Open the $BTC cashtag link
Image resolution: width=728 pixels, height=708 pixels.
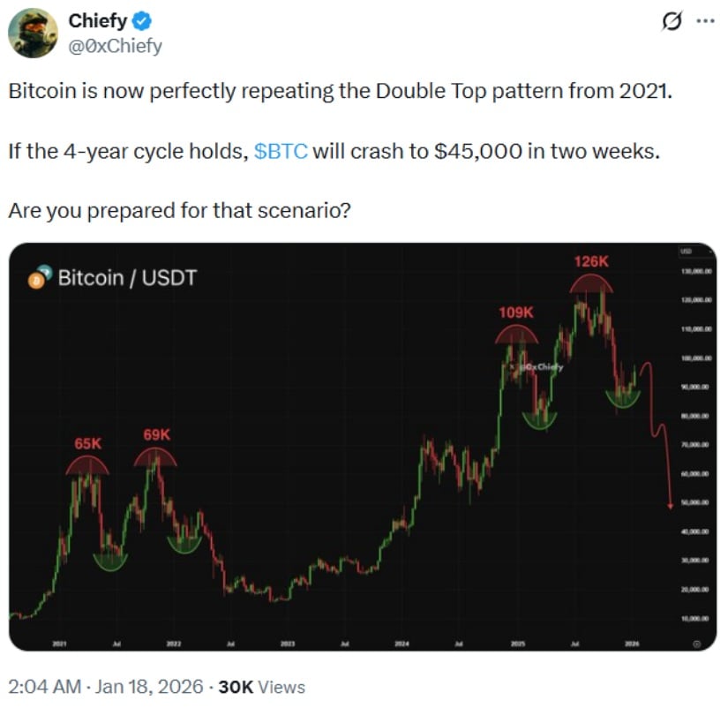pyautogui.click(x=281, y=151)
